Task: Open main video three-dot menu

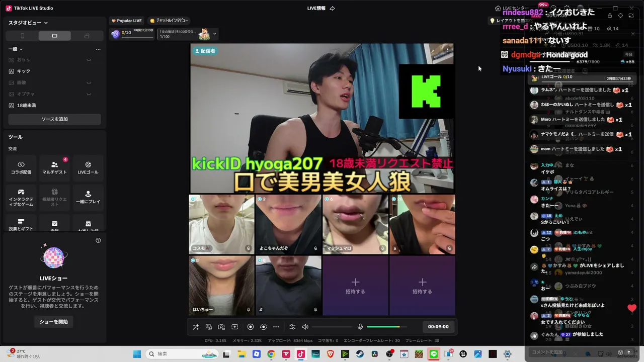Action: (447, 50)
